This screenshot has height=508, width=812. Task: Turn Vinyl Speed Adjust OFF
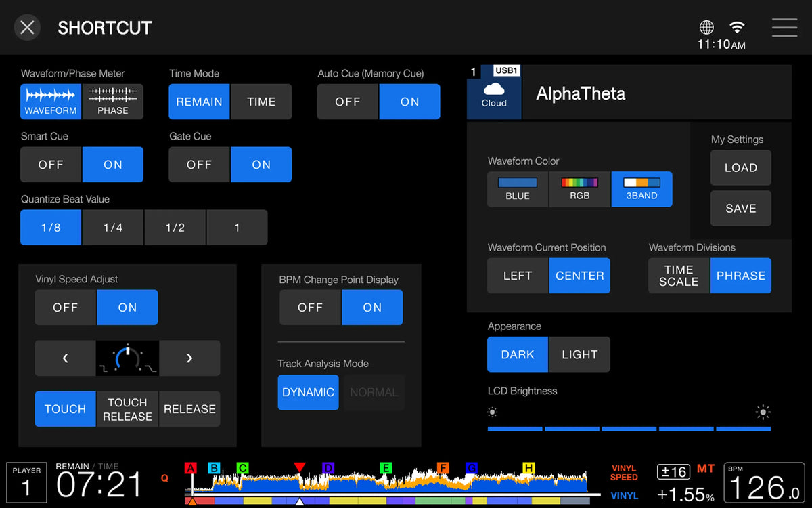pyautogui.click(x=66, y=308)
